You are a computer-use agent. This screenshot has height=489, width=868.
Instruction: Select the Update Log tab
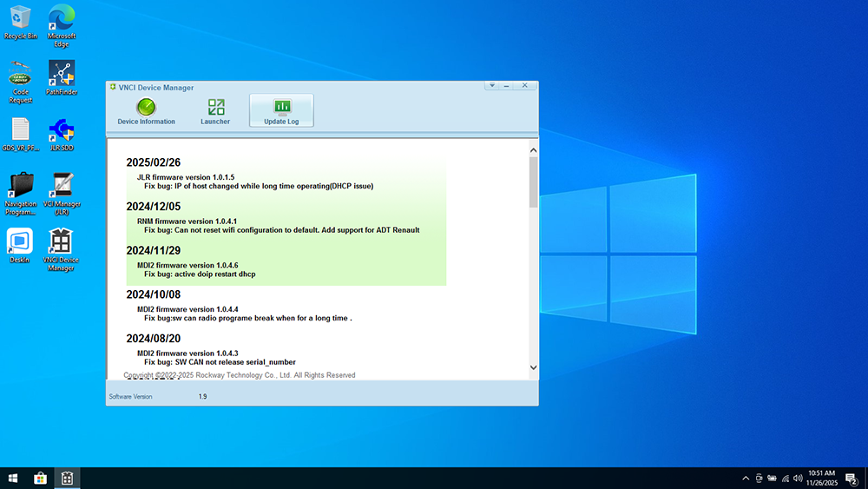pyautogui.click(x=281, y=111)
